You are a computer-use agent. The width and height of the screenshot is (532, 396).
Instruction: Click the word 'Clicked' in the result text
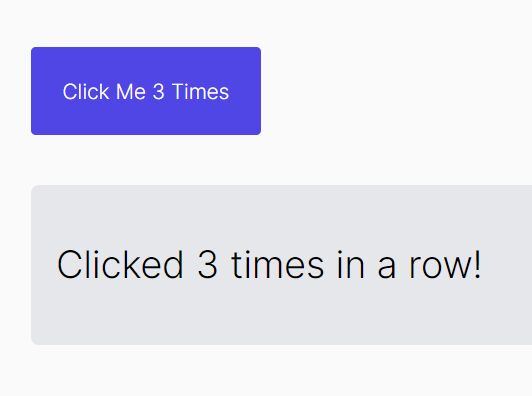(120, 264)
